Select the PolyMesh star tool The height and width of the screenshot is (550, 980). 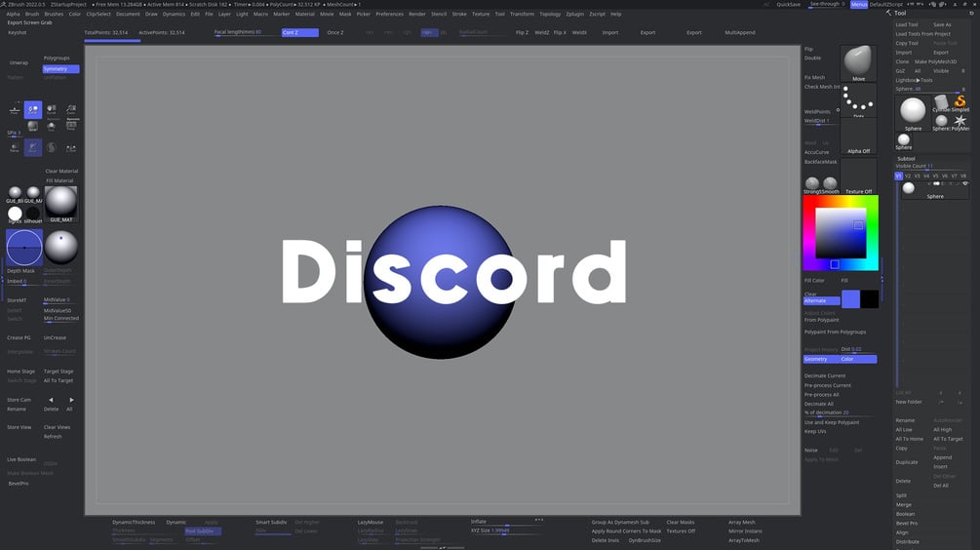[x=960, y=121]
